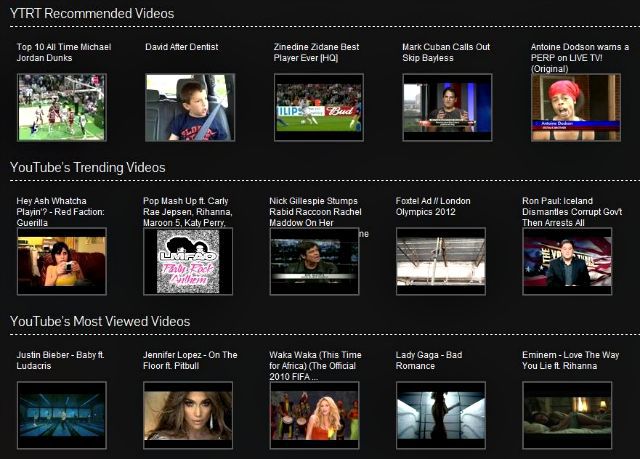Open the Ron Paul Iceland video thumbnail
640x459 pixels.
tap(567, 262)
